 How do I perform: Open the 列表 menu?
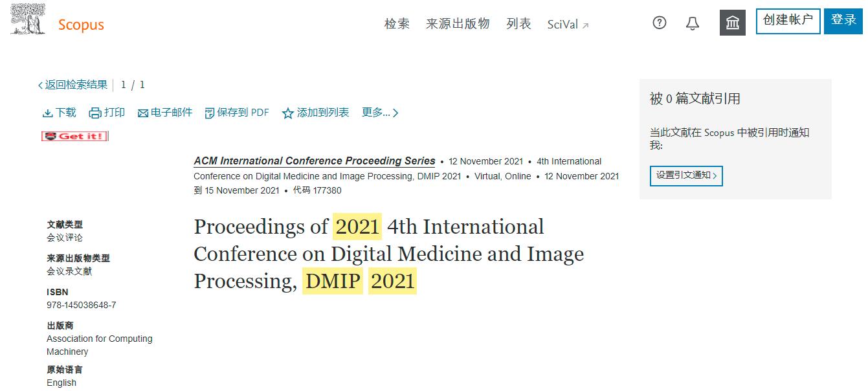pos(518,24)
